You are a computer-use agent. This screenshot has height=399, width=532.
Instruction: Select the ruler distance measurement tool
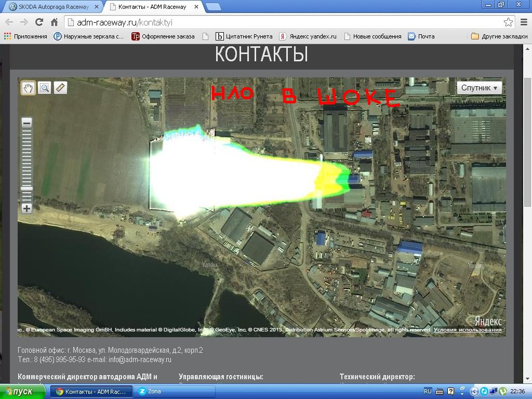coord(60,88)
